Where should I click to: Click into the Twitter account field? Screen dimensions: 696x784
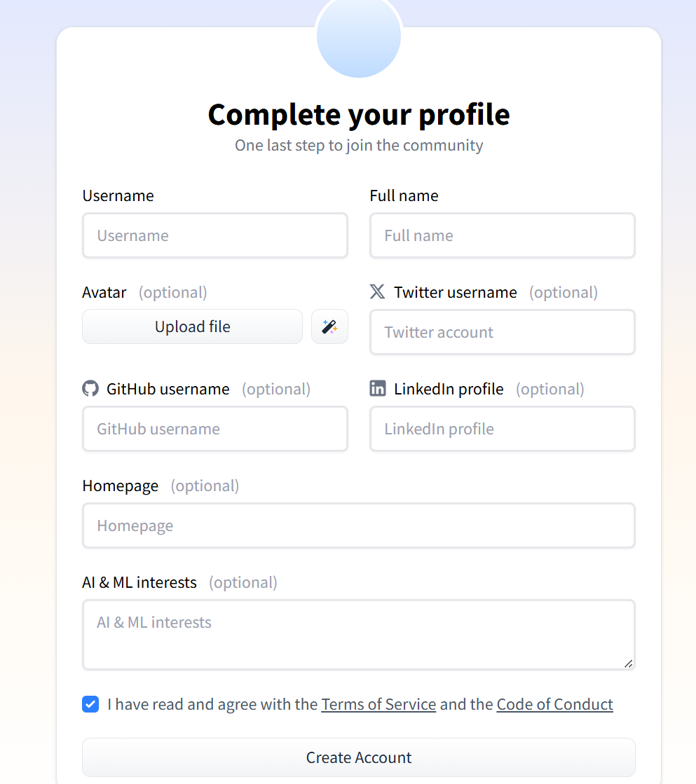502,332
